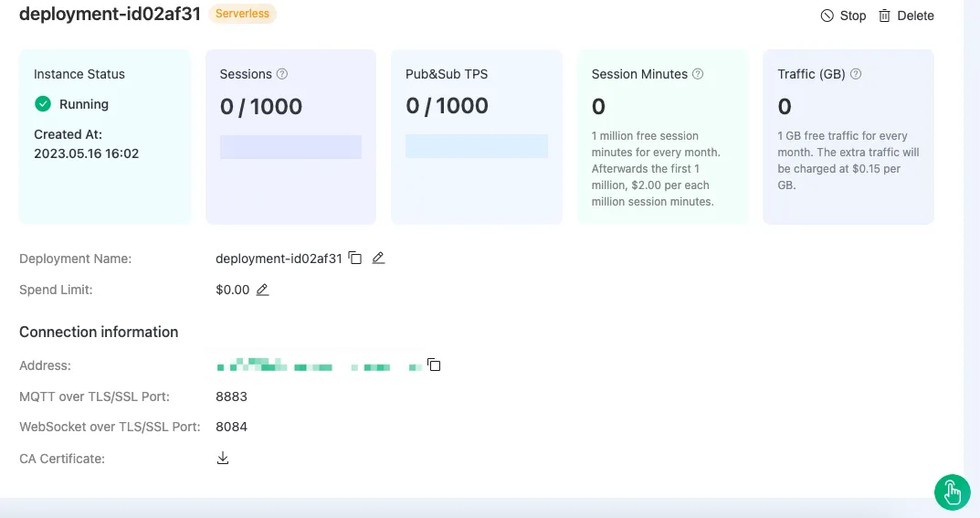Edit the Spend Limit value

pyautogui.click(x=262, y=290)
